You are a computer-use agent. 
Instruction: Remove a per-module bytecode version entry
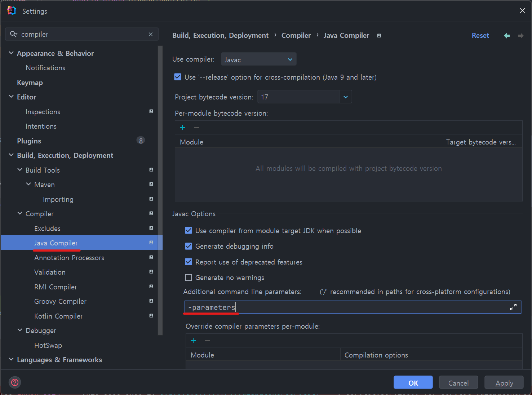(196, 128)
